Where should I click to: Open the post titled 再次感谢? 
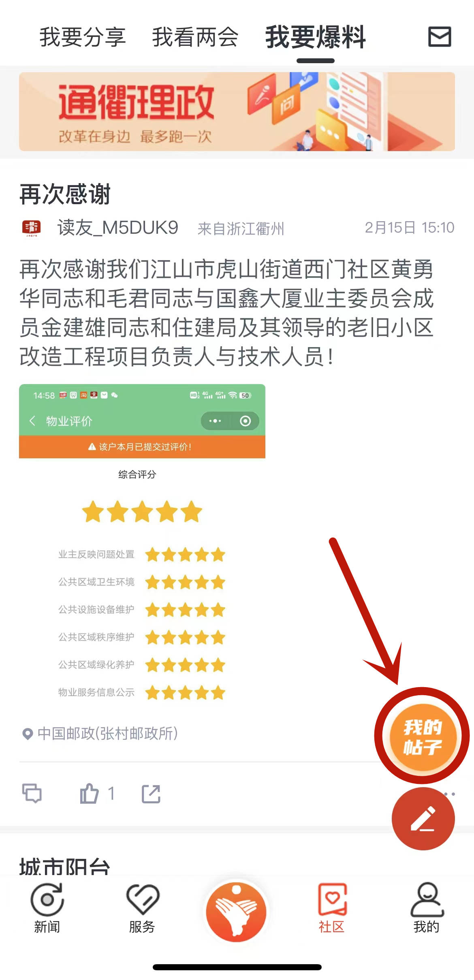[x=65, y=194]
